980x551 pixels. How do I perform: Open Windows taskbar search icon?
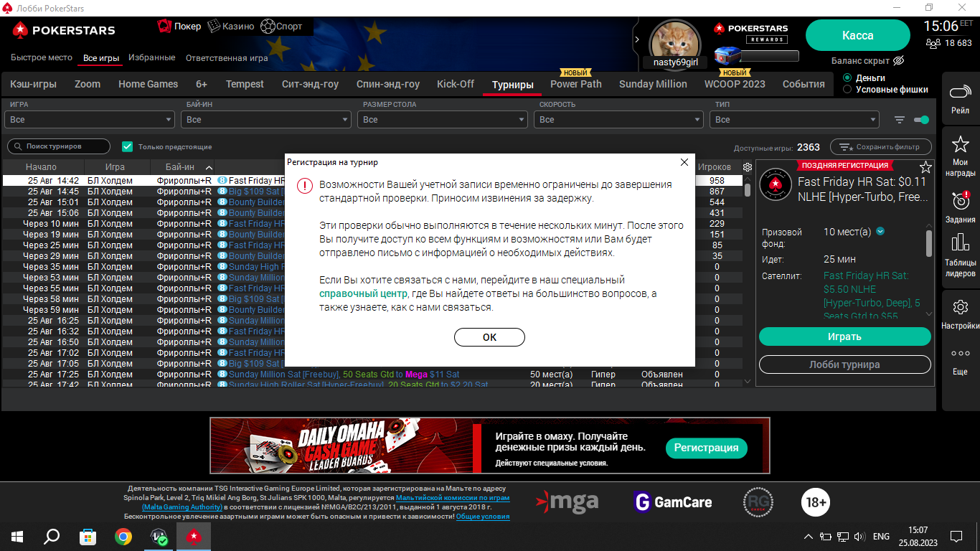[x=52, y=536]
